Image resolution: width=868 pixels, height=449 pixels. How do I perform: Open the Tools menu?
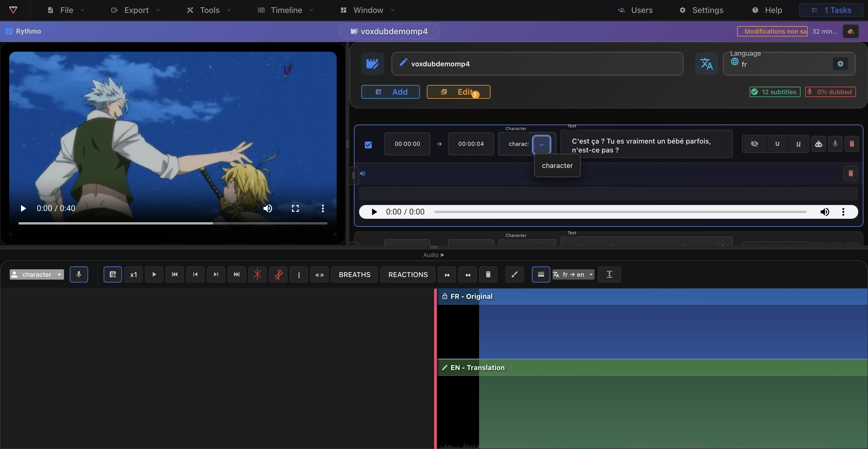coord(209,10)
